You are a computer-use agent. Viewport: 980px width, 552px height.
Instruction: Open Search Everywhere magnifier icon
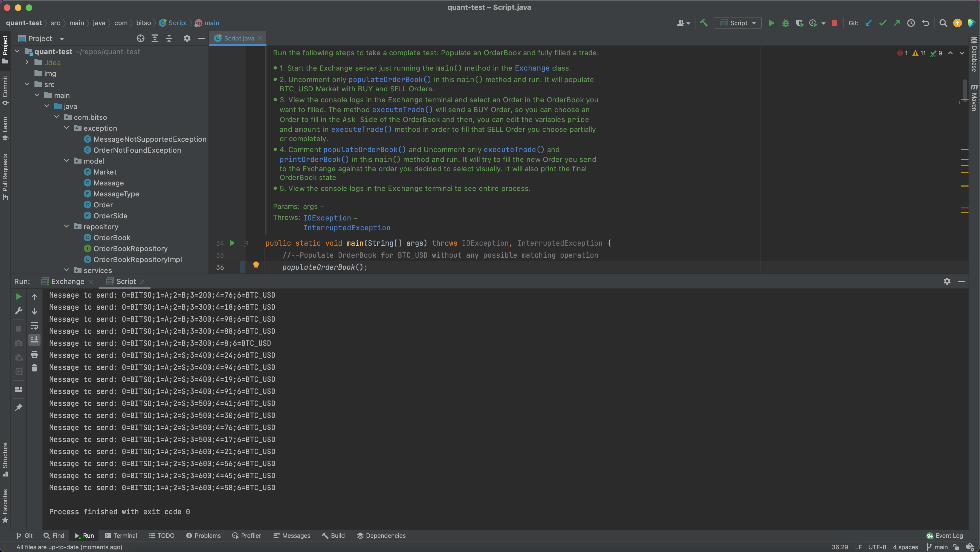943,23
